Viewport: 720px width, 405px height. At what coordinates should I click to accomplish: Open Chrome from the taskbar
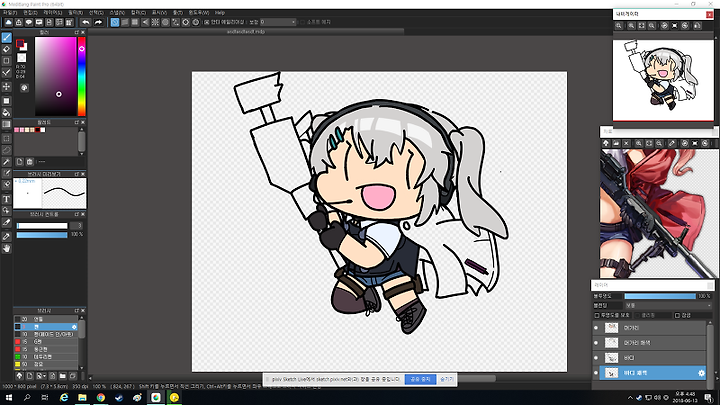[101, 398]
